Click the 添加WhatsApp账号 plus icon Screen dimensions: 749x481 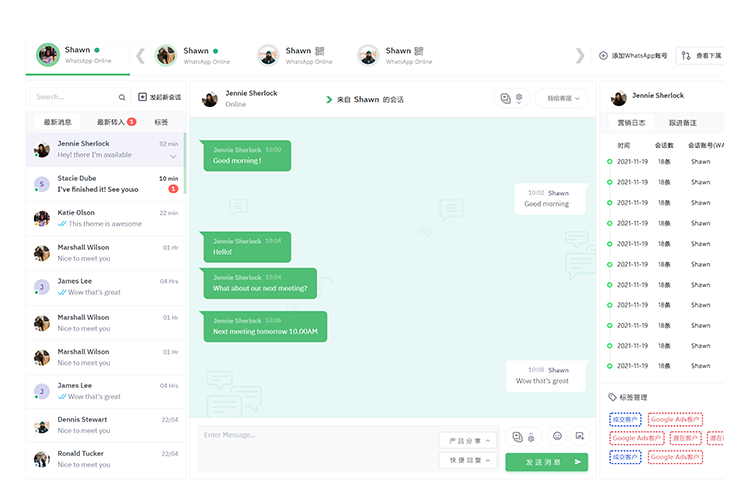pyautogui.click(x=603, y=55)
